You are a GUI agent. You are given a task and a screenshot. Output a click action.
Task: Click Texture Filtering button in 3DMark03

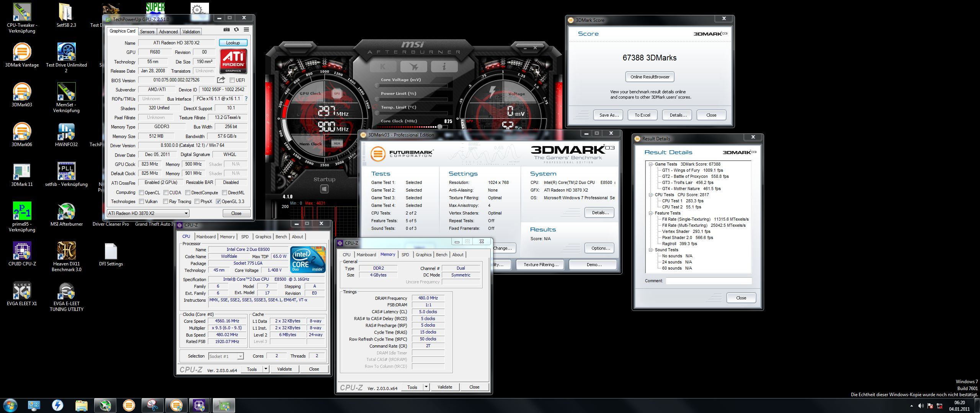click(541, 265)
